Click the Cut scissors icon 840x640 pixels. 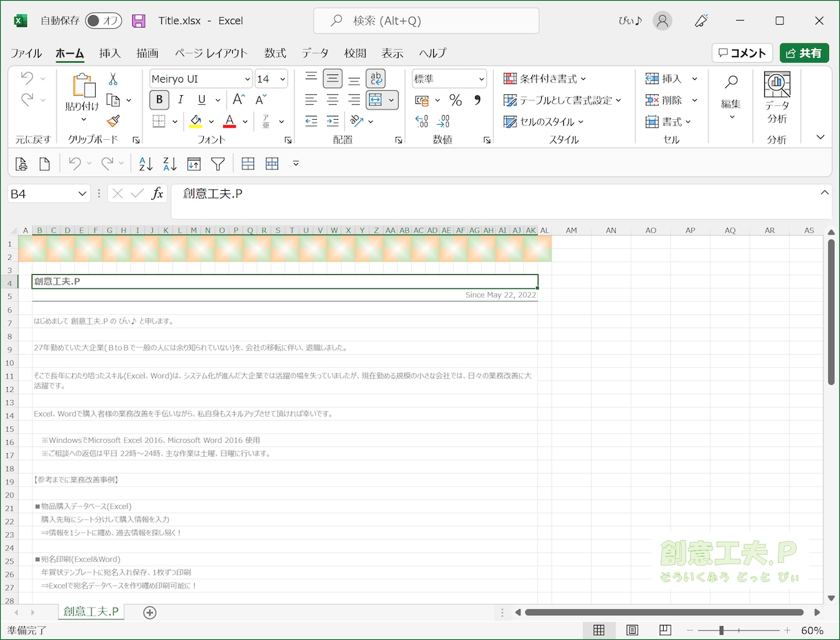pyautogui.click(x=113, y=79)
